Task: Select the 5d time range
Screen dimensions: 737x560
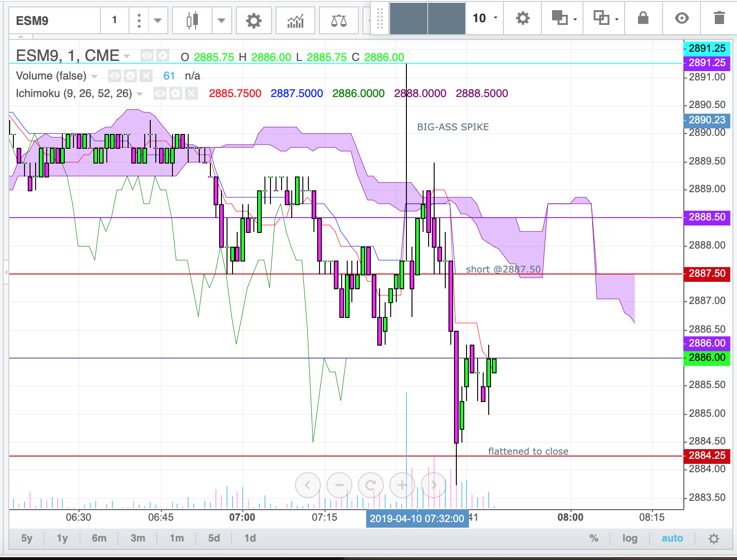Action: pyautogui.click(x=214, y=538)
